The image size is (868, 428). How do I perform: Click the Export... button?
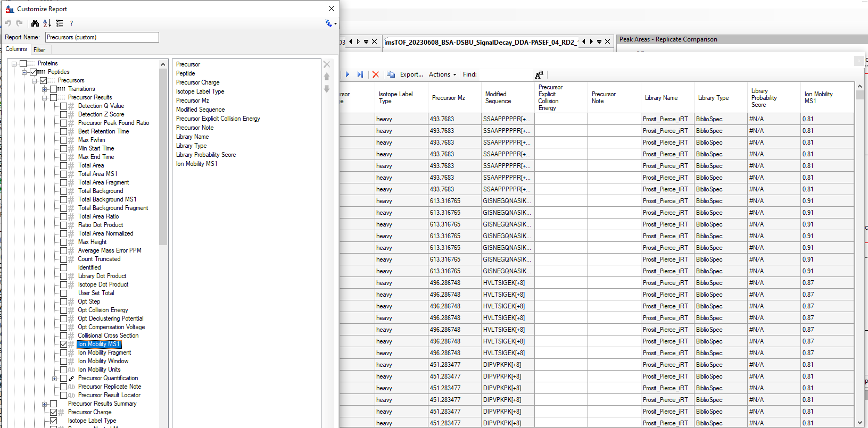[411, 74]
